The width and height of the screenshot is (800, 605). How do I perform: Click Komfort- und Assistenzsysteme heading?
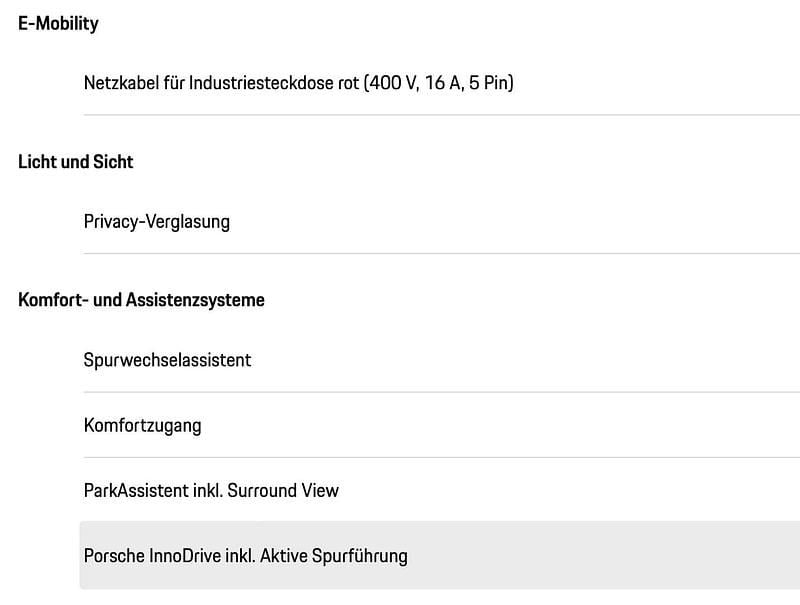coord(141,299)
